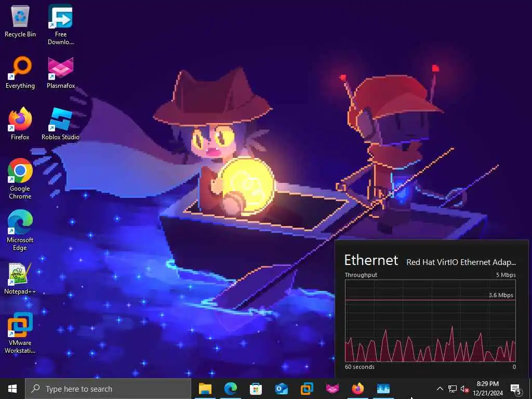Image resolution: width=532 pixels, height=399 pixels.
Task: Open the Windows Start menu
Action: [x=12, y=389]
